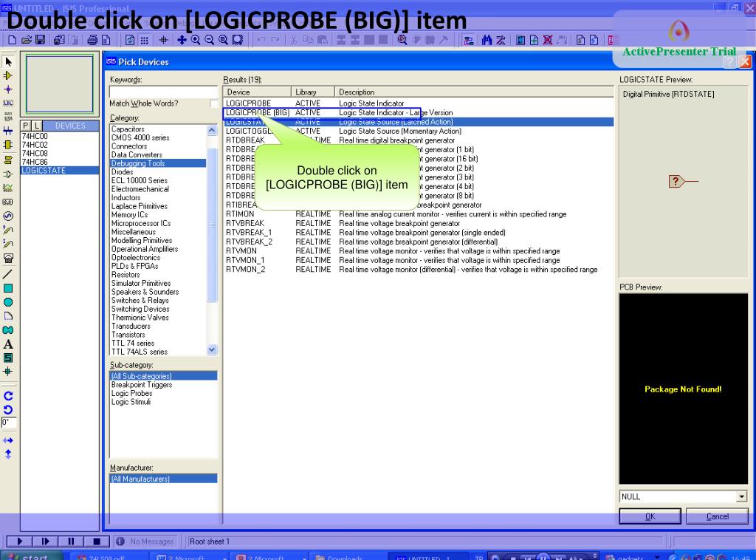Click the Pan/center view icon
Viewport: 756px width, 560px height.
point(182,40)
